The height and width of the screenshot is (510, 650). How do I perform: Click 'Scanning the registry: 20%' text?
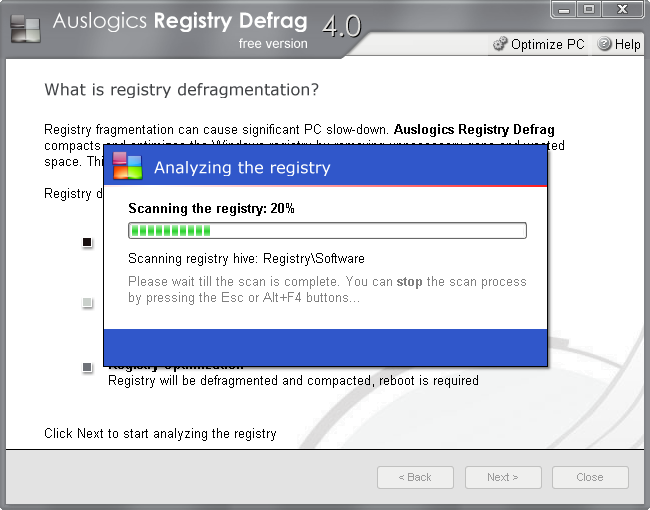click(x=211, y=208)
